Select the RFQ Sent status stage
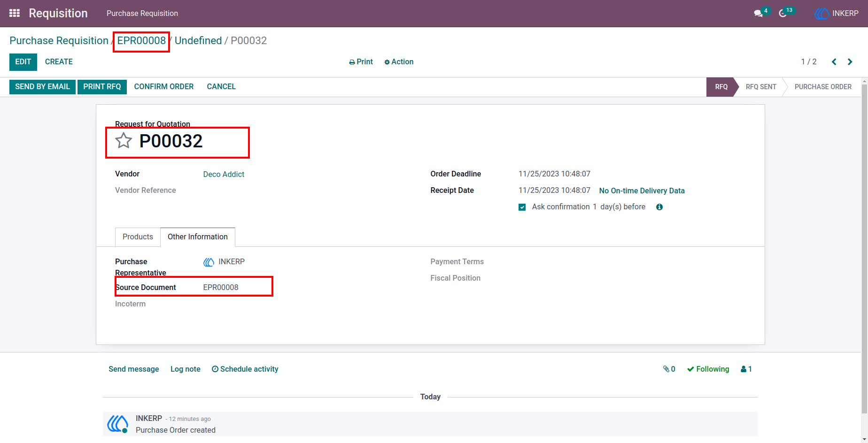The image size is (868, 443). click(x=760, y=87)
